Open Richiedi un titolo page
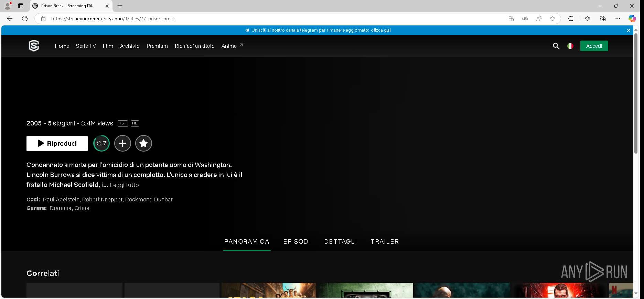 point(195,46)
